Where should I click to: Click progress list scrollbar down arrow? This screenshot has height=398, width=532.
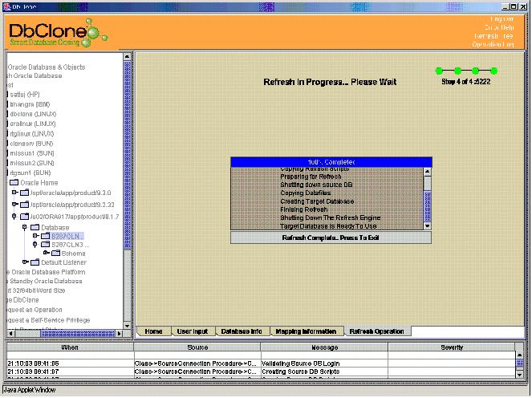(428, 226)
